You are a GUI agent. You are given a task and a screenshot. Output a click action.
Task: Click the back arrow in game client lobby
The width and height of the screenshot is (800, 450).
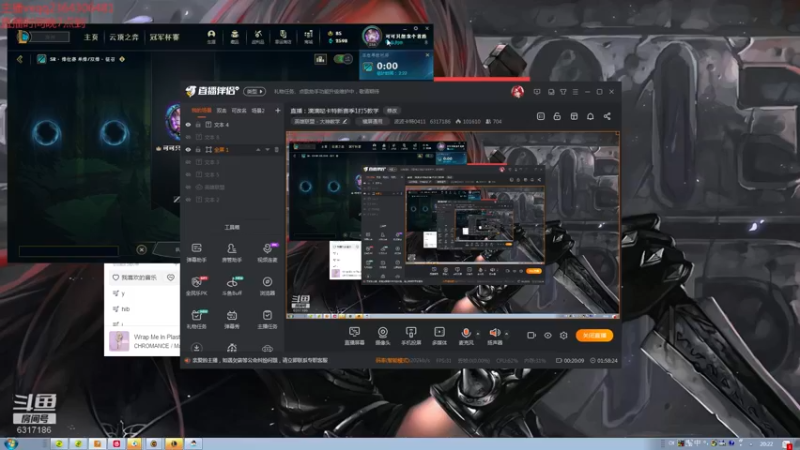pos(19,59)
